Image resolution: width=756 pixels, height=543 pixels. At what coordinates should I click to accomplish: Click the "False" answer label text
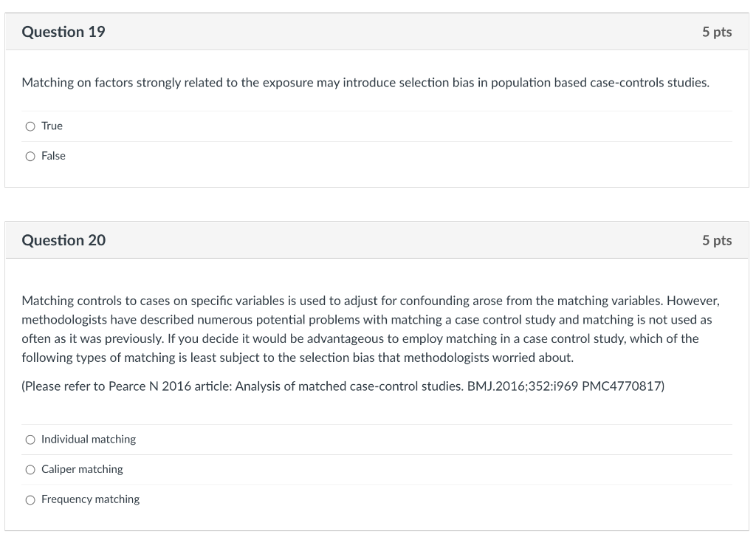53,156
